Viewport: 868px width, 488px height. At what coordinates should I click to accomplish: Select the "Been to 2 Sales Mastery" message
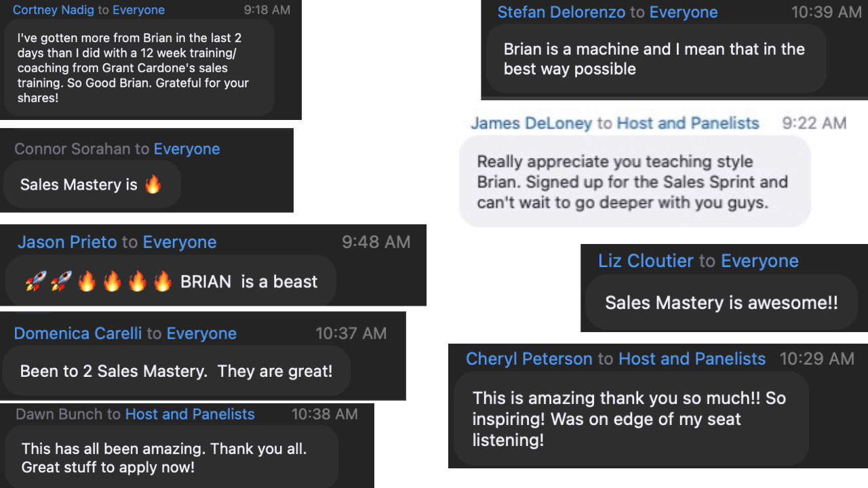176,371
